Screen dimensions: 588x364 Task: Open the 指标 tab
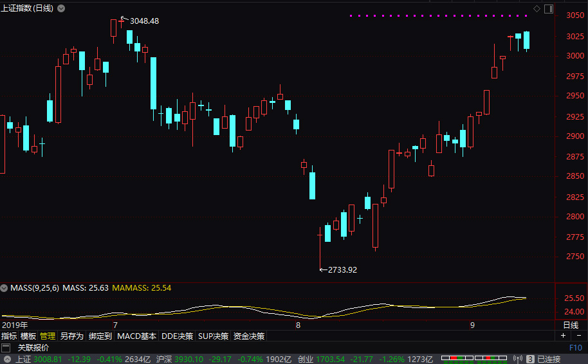tap(9, 336)
